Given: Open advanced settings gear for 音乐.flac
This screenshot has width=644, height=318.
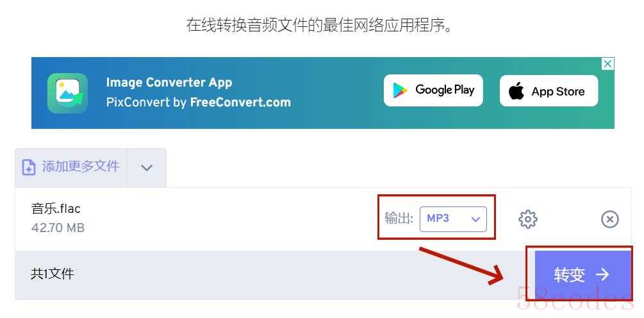Looking at the screenshot, I should [528, 219].
